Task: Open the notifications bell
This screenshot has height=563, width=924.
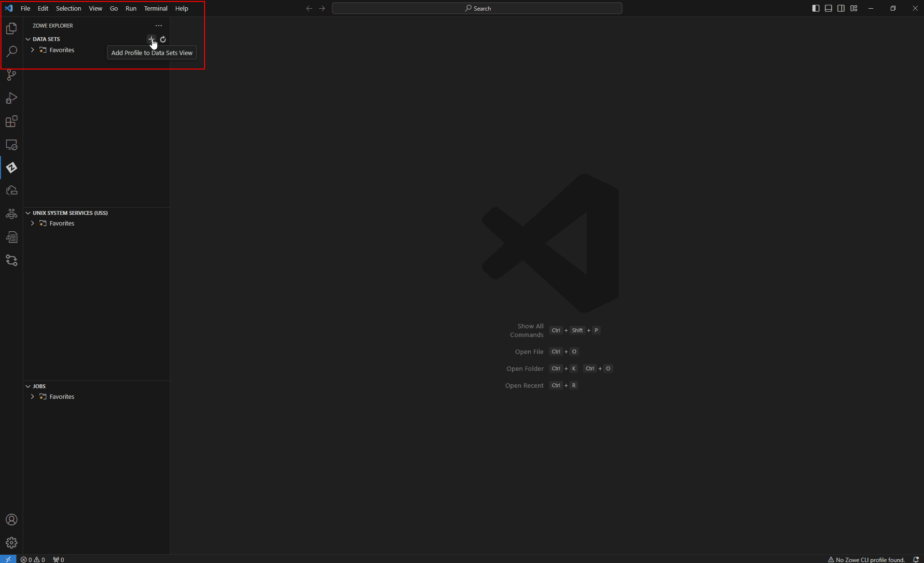Action: point(916,559)
